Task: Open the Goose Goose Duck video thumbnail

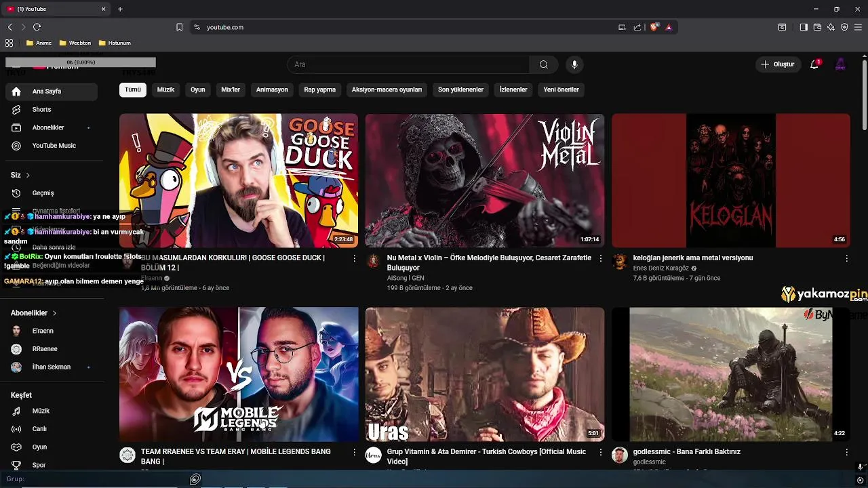Action: coord(239,180)
